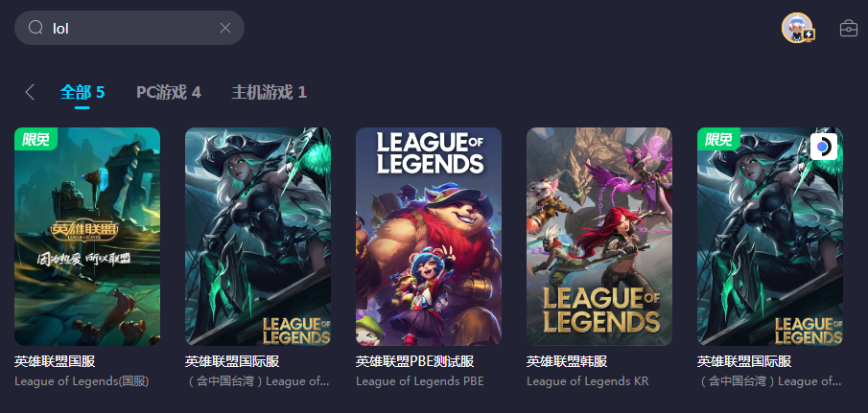Clear the "lol" search text
Viewport: 868px width, 413px height.
point(225,28)
